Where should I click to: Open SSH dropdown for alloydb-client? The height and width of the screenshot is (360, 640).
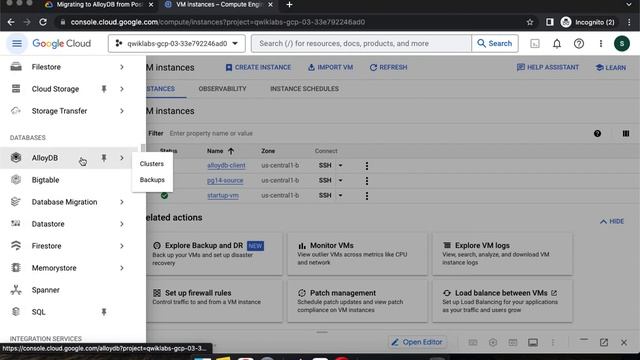pyautogui.click(x=340, y=165)
